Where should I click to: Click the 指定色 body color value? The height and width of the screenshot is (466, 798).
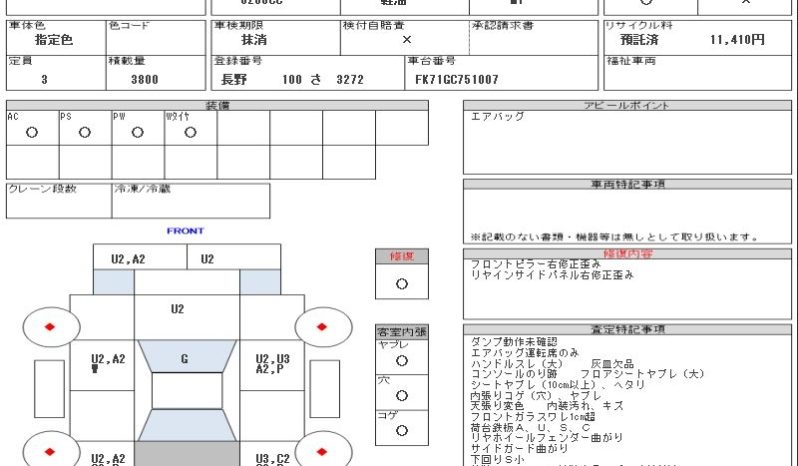pos(54,40)
